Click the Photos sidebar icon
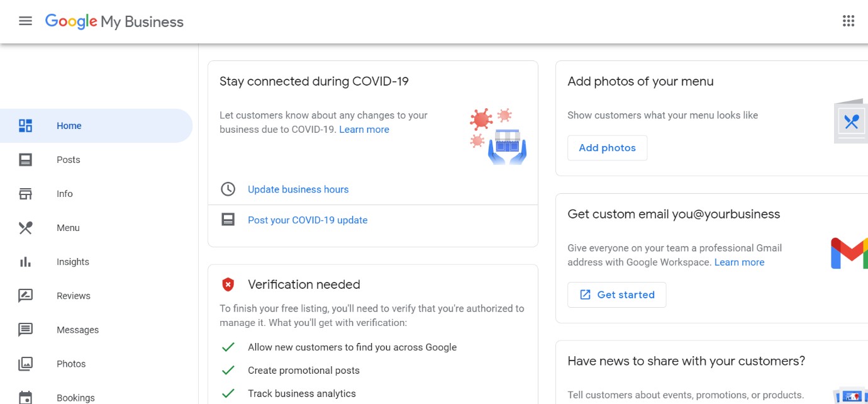 click(25, 364)
